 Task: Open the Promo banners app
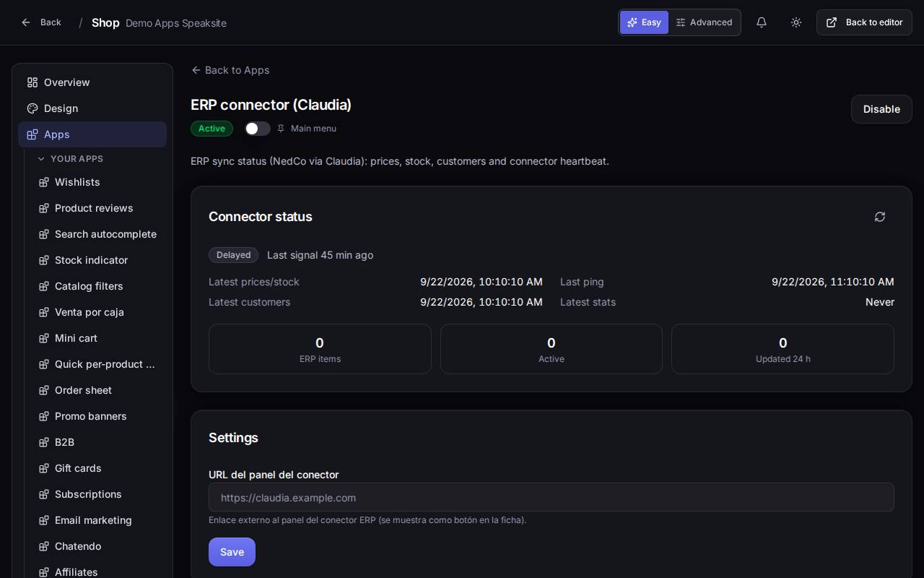pos(98,416)
